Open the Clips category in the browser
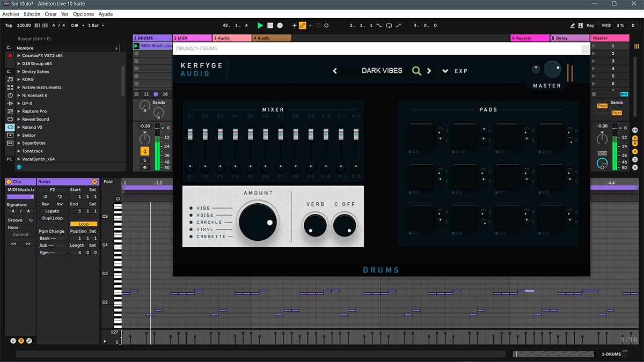 (10, 135)
